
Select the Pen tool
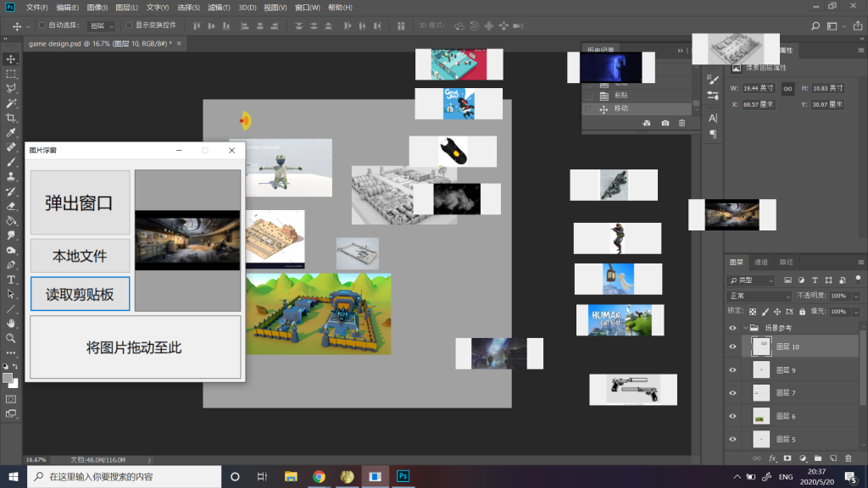10,265
